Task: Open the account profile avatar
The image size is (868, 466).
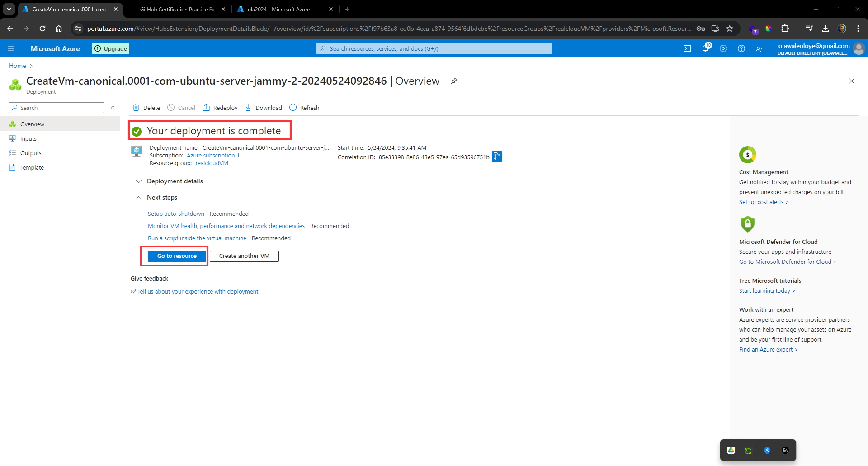Action: pyautogui.click(x=859, y=48)
